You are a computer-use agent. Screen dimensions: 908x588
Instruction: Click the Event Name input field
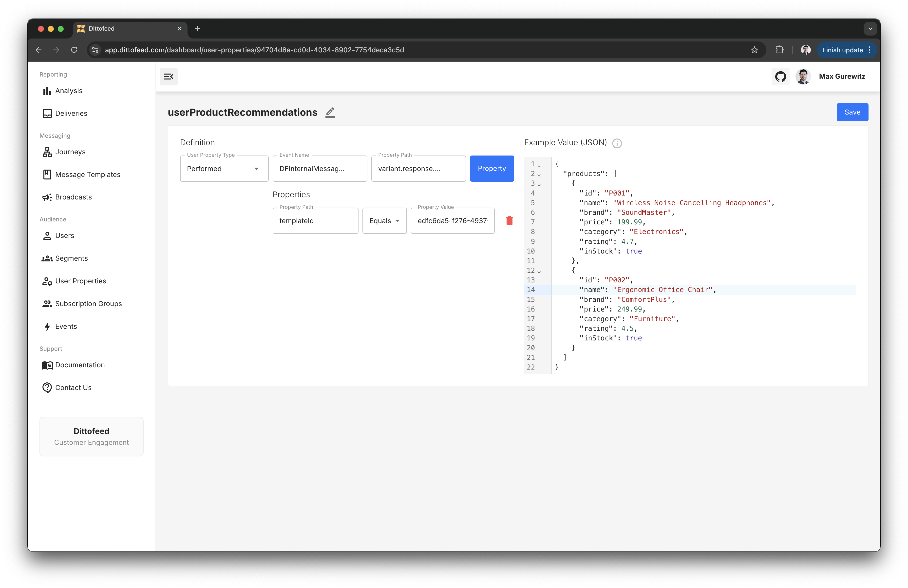[x=319, y=169]
